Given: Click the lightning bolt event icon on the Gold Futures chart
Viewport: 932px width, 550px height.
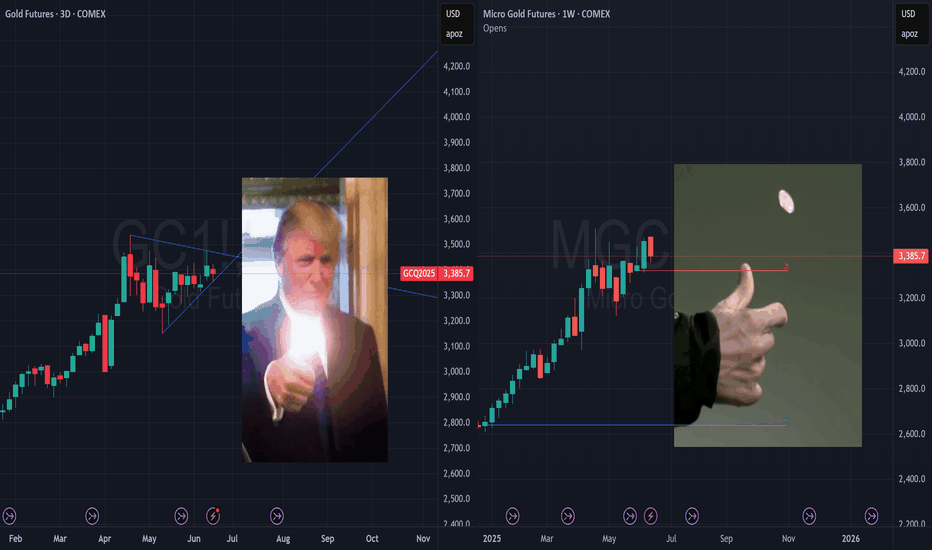Looking at the screenshot, I should point(213,516).
